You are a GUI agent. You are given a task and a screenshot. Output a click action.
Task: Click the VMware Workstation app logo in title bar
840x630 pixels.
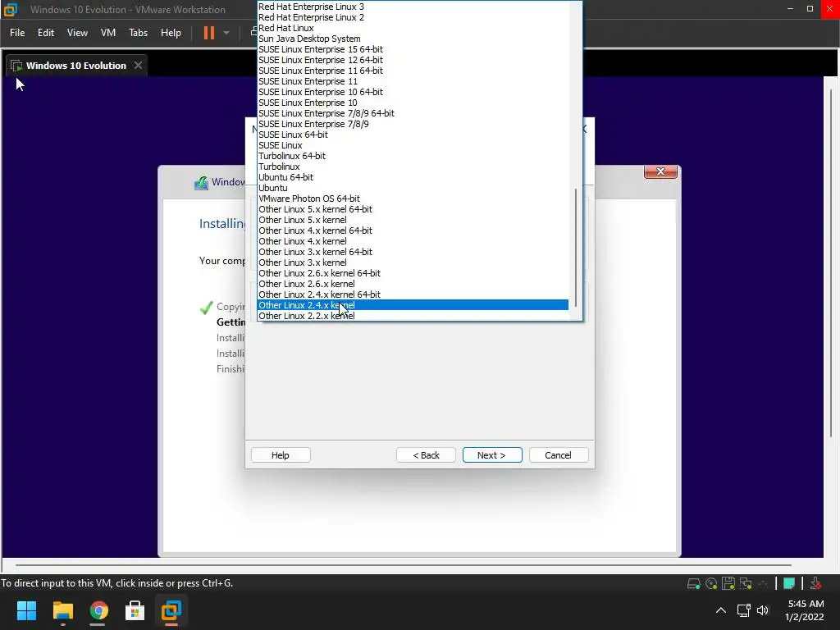(x=10, y=9)
